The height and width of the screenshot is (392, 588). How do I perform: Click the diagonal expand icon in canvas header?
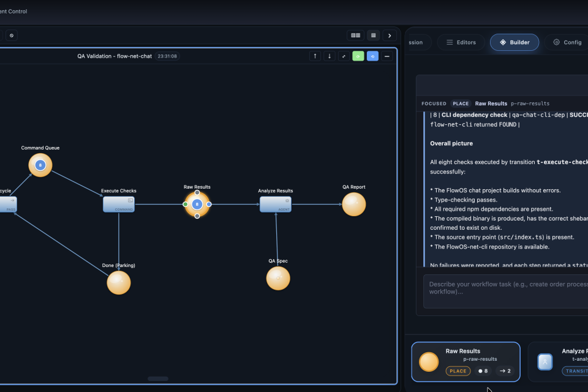pos(344,56)
